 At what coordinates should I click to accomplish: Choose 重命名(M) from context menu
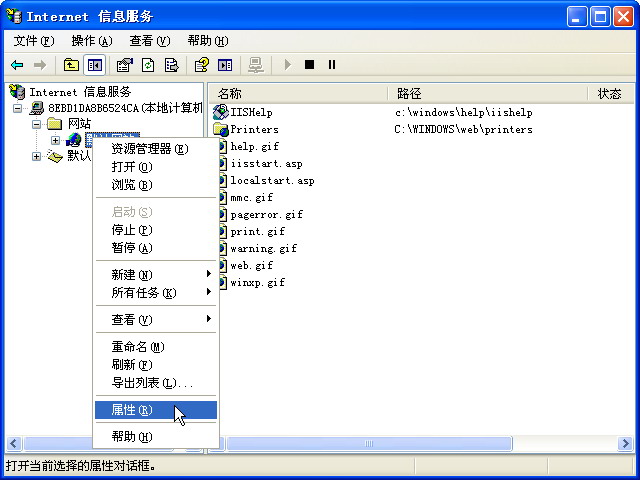156,347
